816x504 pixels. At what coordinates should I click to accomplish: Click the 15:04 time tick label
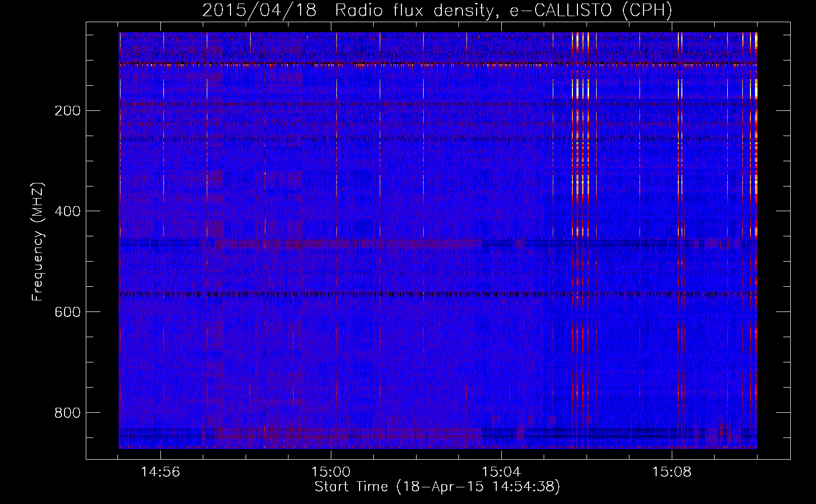point(501,472)
